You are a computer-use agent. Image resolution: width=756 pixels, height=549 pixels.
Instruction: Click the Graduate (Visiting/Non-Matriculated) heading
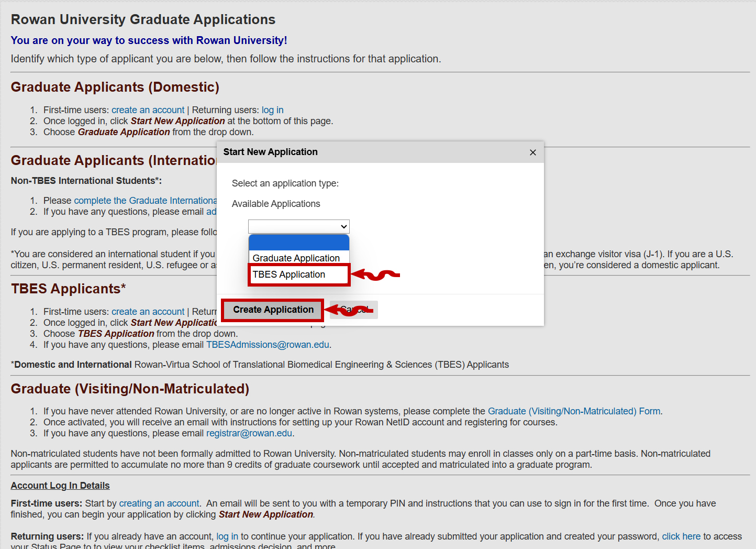tap(130, 389)
